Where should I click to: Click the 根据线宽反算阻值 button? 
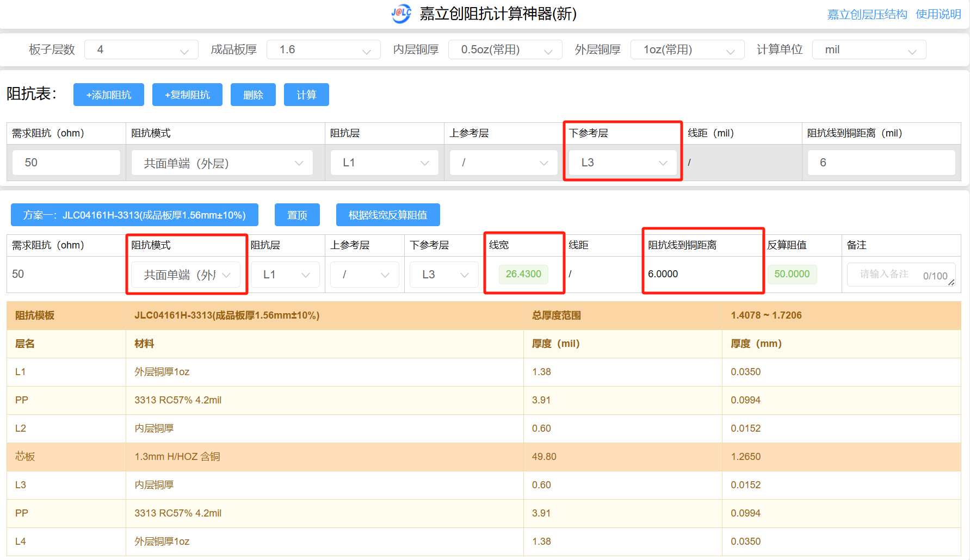point(388,215)
